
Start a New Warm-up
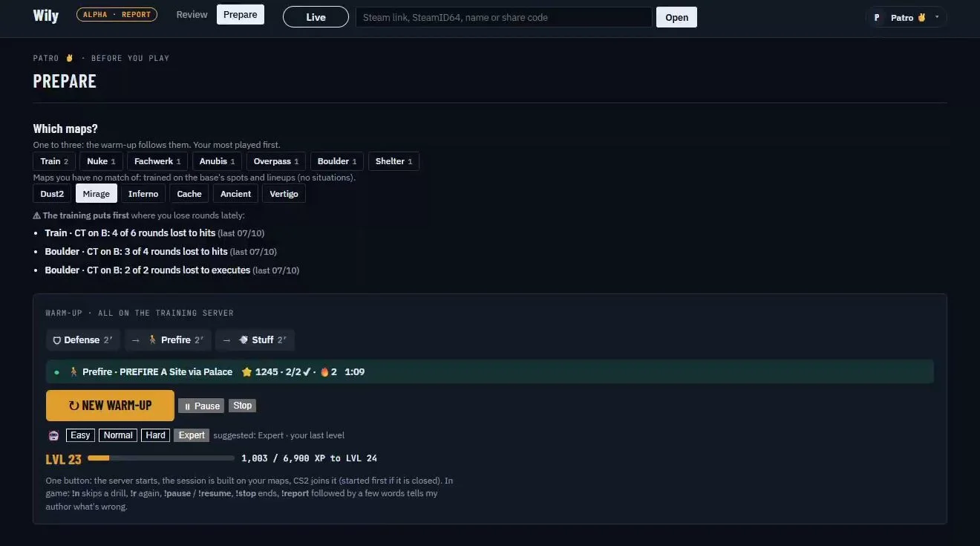(110, 406)
